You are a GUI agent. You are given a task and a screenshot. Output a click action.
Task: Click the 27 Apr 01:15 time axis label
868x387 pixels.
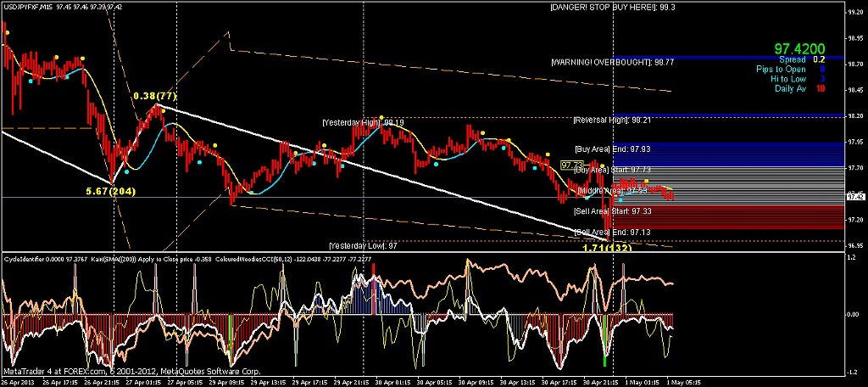pos(142,382)
